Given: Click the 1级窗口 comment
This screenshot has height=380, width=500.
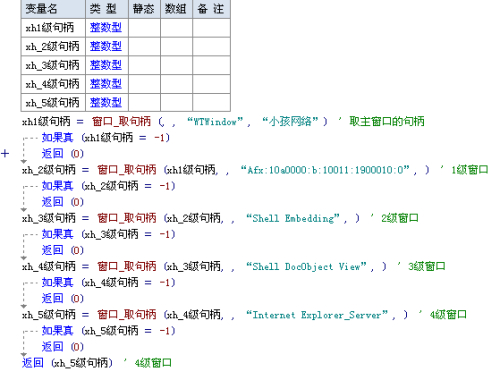Looking at the screenshot, I should (x=470, y=170).
